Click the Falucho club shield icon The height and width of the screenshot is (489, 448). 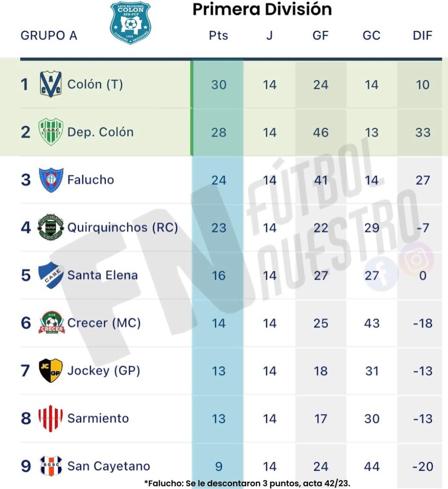point(51,179)
